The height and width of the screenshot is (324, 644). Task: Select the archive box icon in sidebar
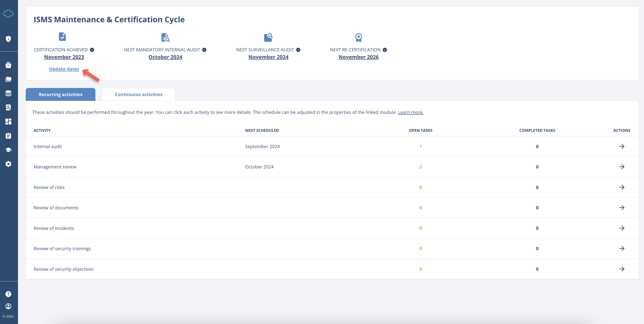[x=9, y=65]
